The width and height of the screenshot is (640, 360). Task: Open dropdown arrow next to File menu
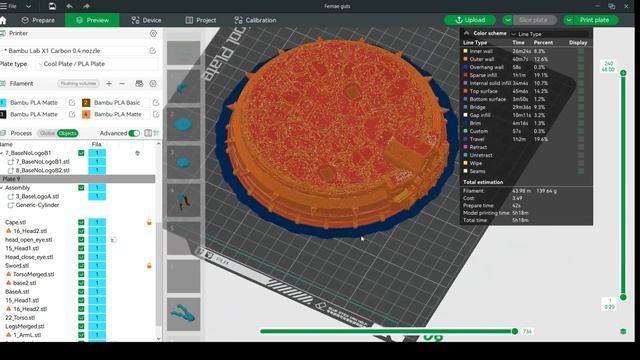(x=28, y=6)
